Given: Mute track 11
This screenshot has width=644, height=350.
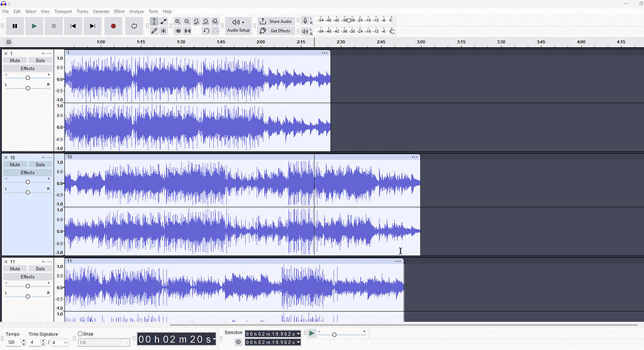Looking at the screenshot, I should (x=15, y=269).
